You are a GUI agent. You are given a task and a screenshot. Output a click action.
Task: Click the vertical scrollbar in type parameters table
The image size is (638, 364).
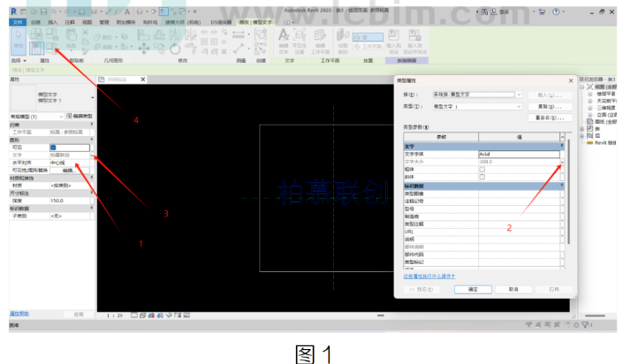[568, 191]
